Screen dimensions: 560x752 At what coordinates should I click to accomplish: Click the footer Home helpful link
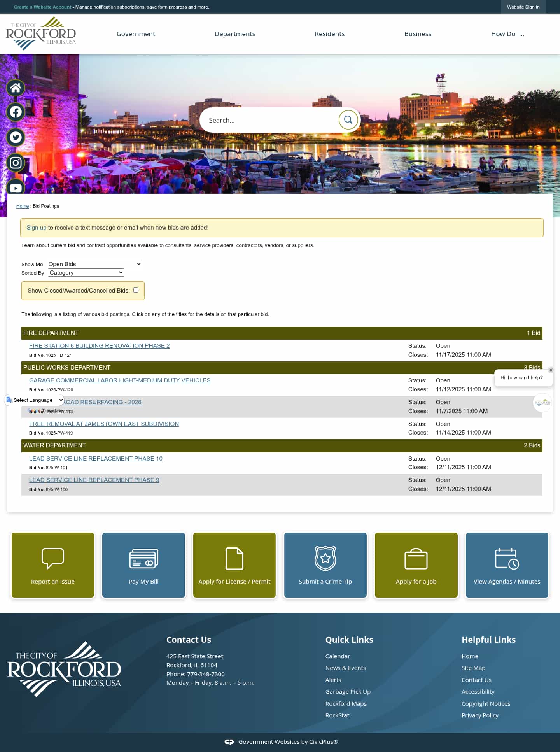coord(470,656)
